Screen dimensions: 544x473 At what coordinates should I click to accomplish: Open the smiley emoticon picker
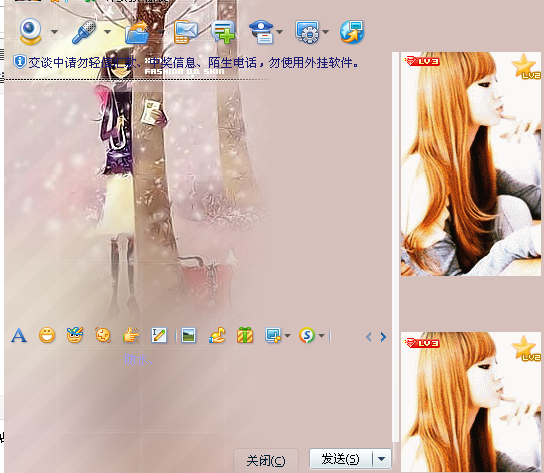47,336
